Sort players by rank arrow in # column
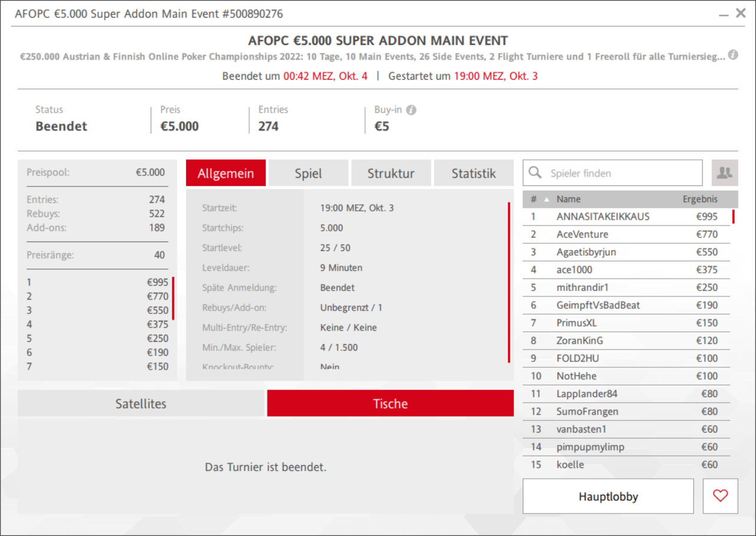Image resolution: width=756 pixels, height=536 pixels. (x=546, y=200)
